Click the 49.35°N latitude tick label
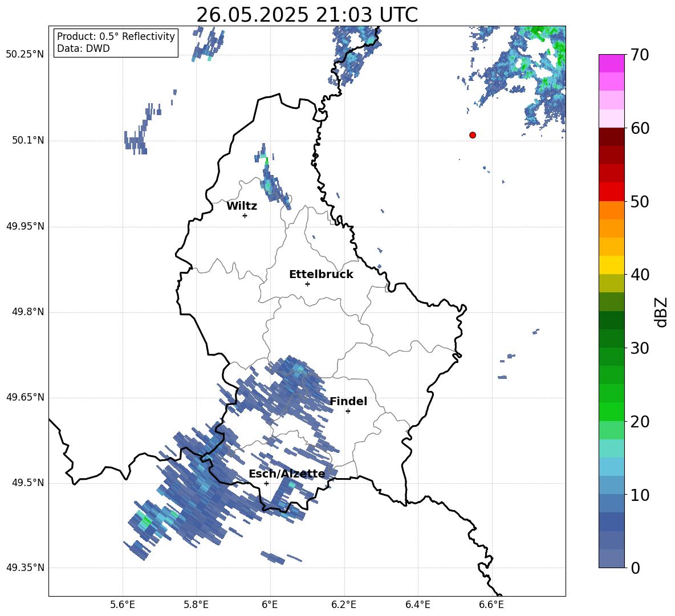675x616 pixels. 25,568
